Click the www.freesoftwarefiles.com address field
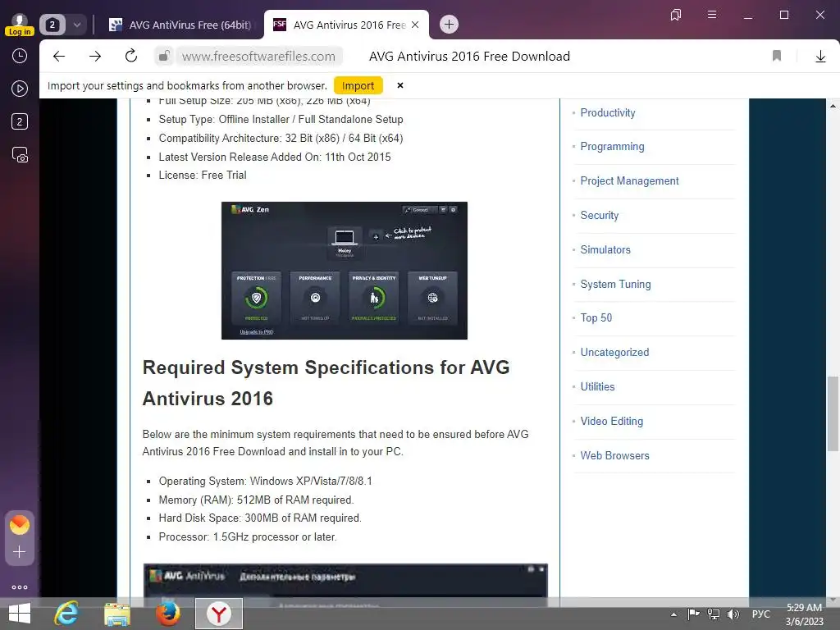 pos(258,57)
